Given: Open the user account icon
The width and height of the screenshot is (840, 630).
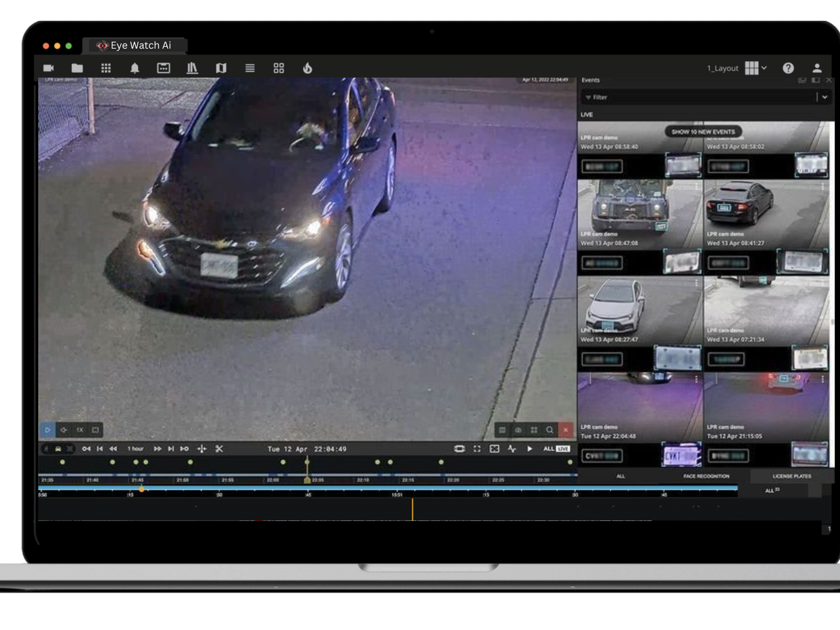Looking at the screenshot, I should tap(817, 68).
